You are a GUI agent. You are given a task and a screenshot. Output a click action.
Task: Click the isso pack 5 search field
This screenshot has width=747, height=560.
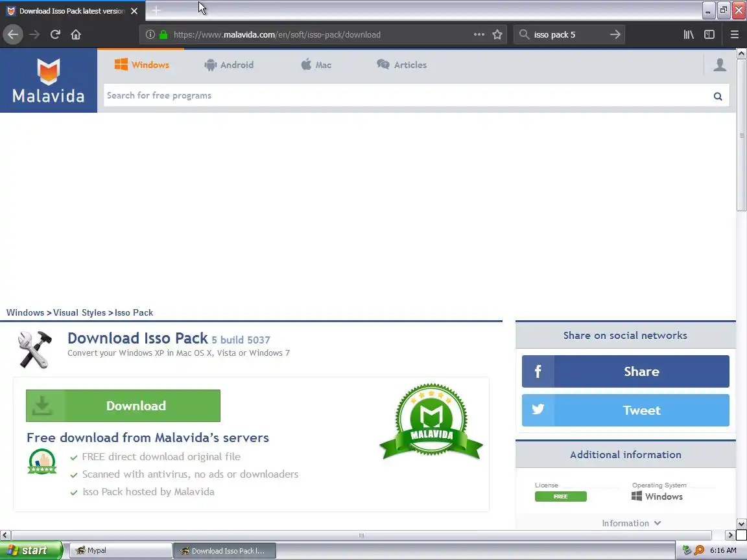click(x=569, y=34)
